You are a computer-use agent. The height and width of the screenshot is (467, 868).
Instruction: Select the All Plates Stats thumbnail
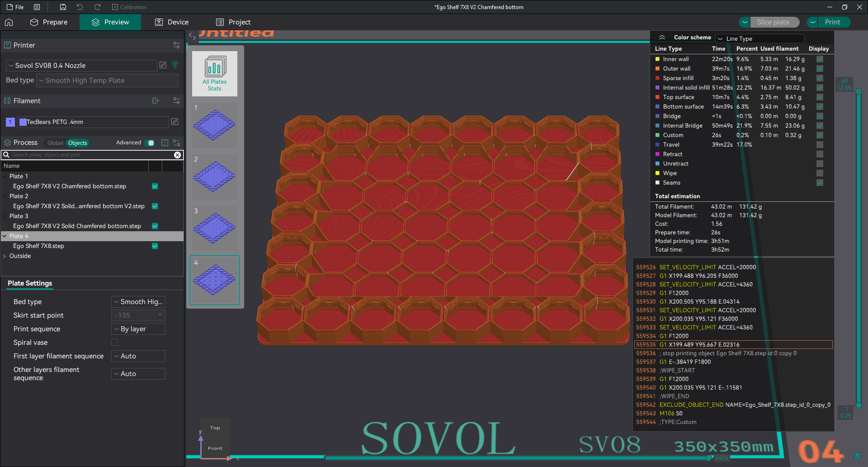(x=215, y=73)
